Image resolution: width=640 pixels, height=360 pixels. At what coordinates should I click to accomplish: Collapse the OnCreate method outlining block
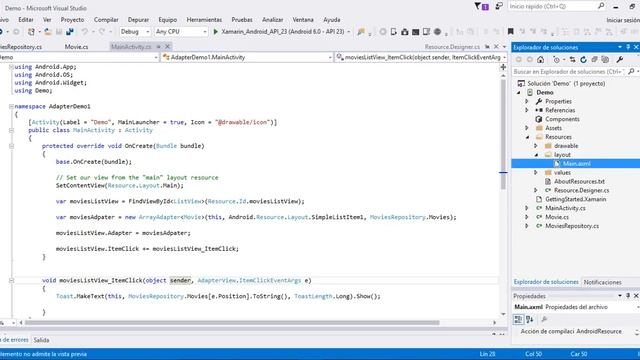[11, 146]
